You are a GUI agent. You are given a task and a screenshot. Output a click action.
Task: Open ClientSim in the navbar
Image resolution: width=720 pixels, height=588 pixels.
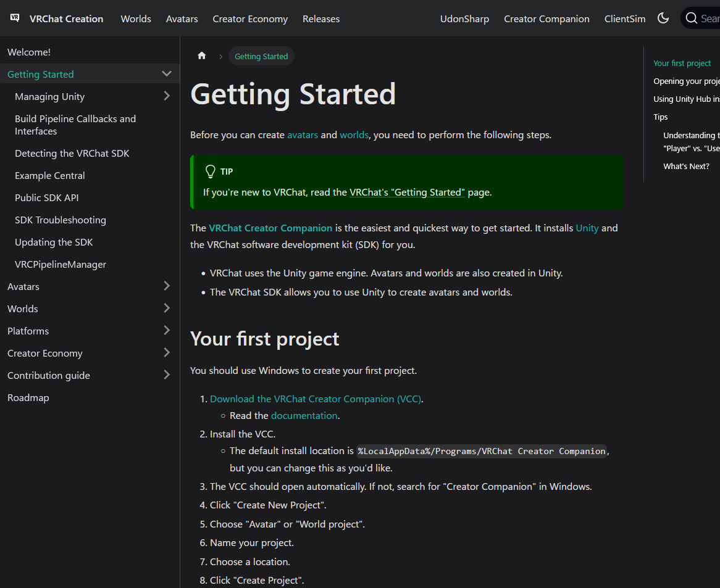pos(625,19)
